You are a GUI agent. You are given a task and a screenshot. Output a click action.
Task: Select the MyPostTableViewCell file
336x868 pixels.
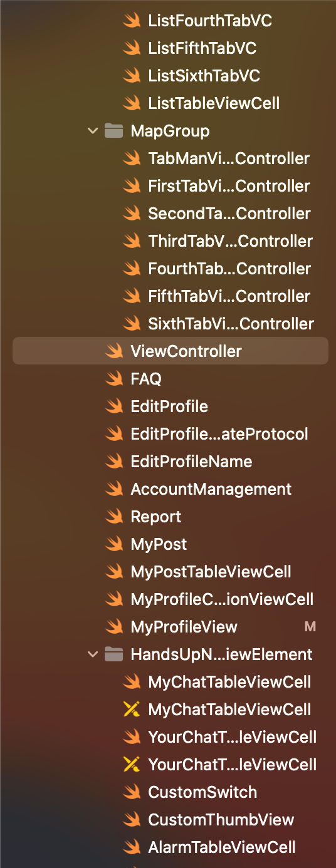(x=211, y=572)
